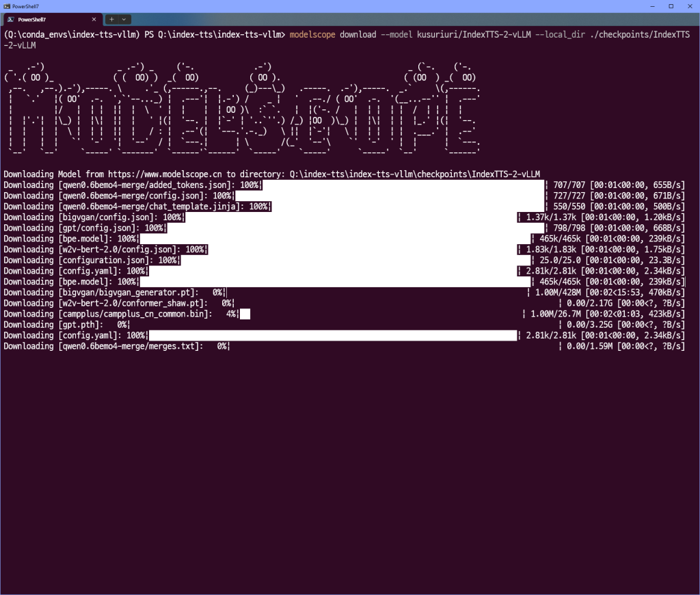The height and width of the screenshot is (595, 700).
Task: Open a new tab with plus button
Action: tap(112, 20)
